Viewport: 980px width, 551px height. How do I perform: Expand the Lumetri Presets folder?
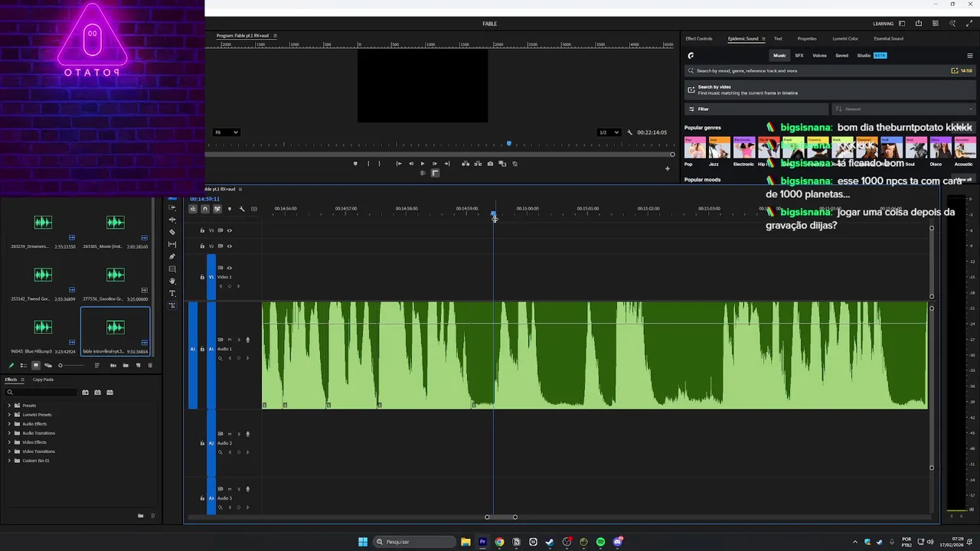pyautogui.click(x=9, y=415)
